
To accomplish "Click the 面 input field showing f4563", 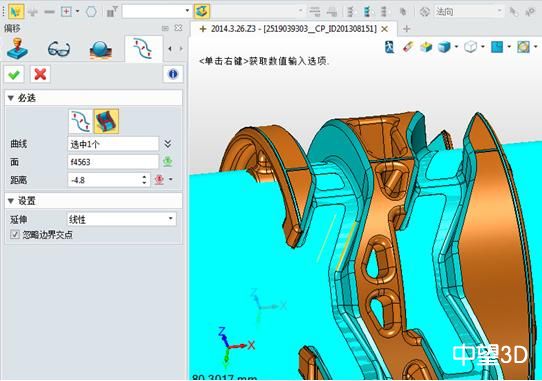I will tap(113, 162).
